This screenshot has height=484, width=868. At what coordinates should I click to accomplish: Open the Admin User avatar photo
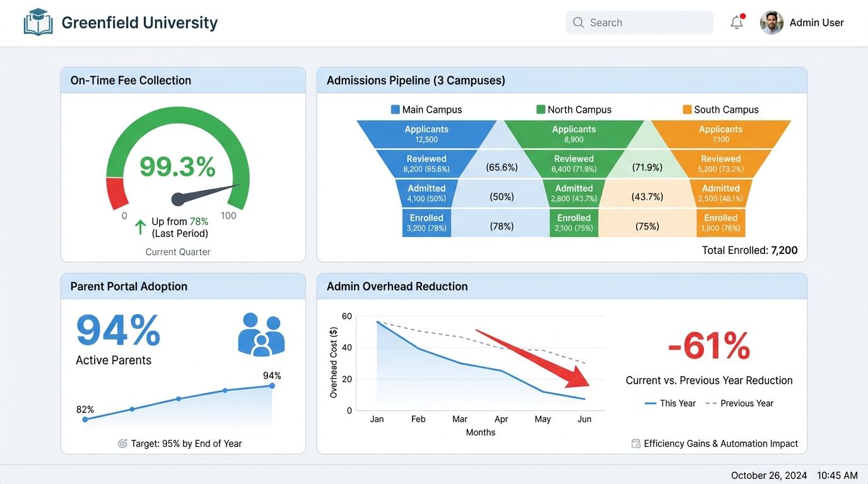click(771, 23)
